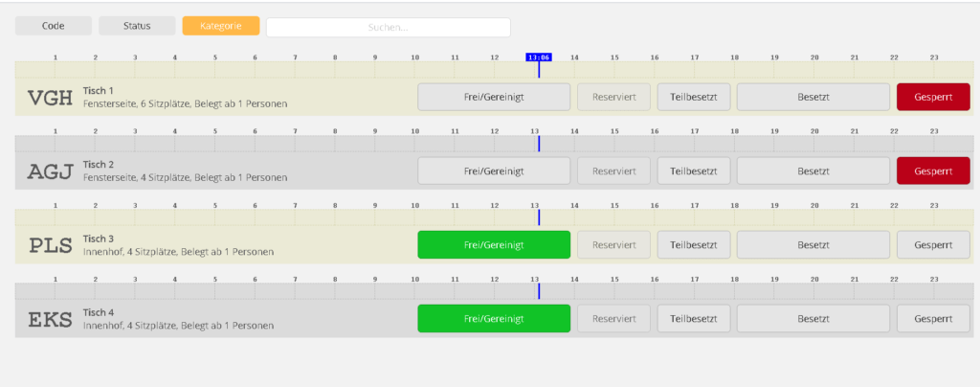The width and height of the screenshot is (980, 387).
Task: Sort tables by Code
Action: click(54, 26)
